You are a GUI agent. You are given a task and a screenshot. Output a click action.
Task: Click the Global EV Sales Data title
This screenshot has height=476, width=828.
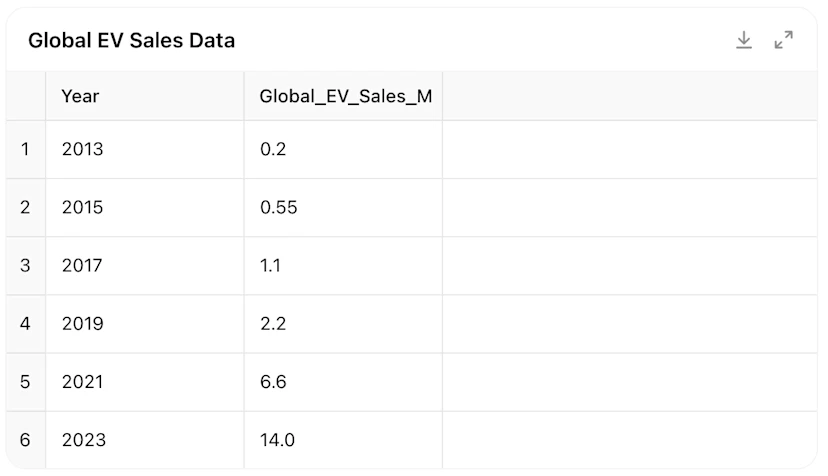[x=131, y=41]
